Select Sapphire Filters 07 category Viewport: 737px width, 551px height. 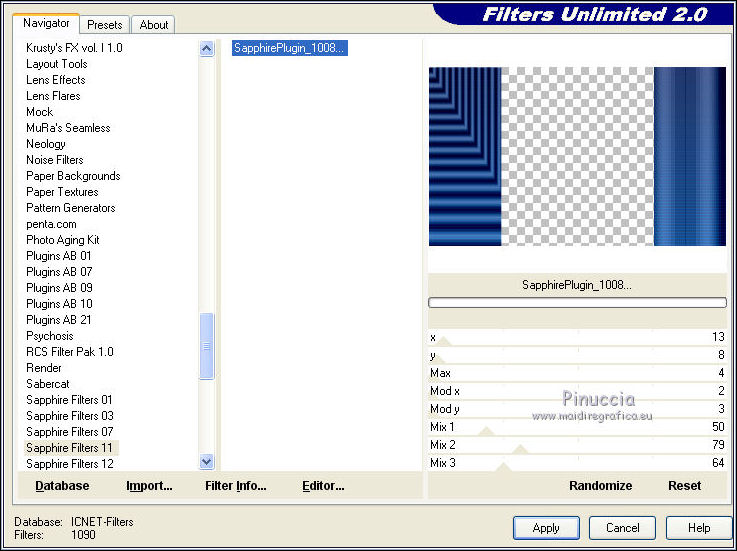click(x=70, y=432)
